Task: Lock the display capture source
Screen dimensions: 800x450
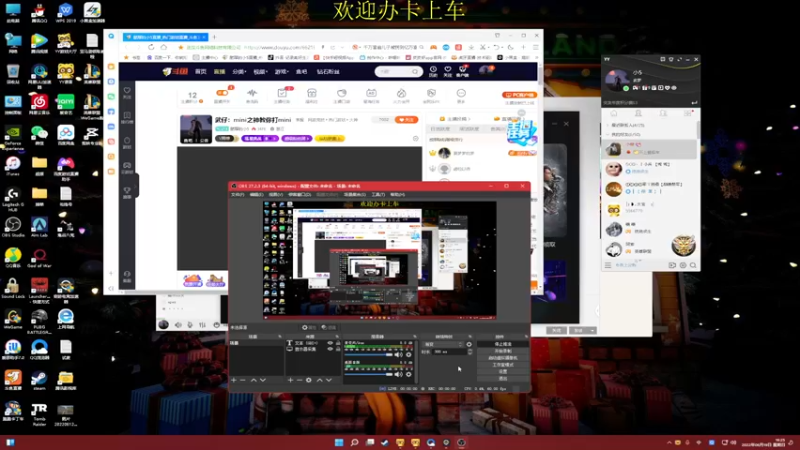Action: tap(337, 349)
